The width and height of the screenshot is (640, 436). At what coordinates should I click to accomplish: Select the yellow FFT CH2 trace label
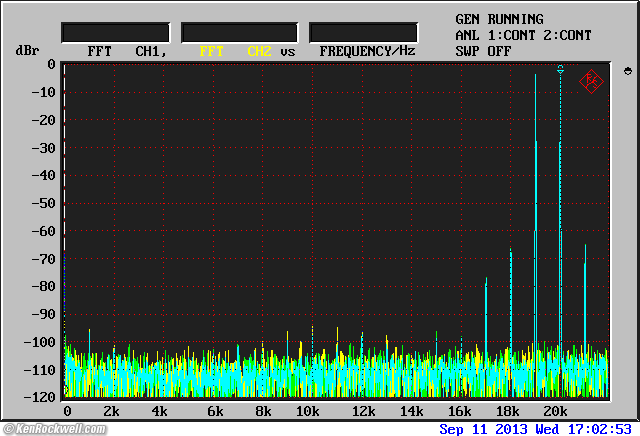235,50
